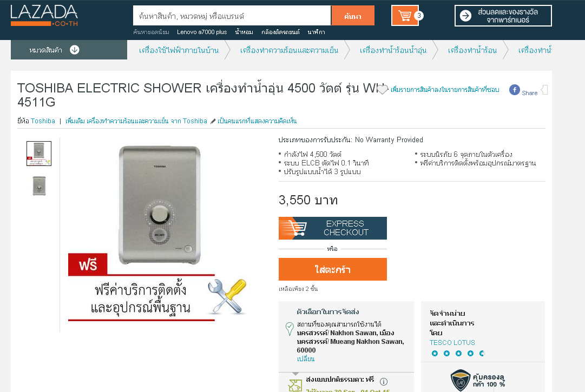This screenshot has height=392, width=585.
Task: Open home electrical appliances breadcrumb
Action: (x=179, y=50)
